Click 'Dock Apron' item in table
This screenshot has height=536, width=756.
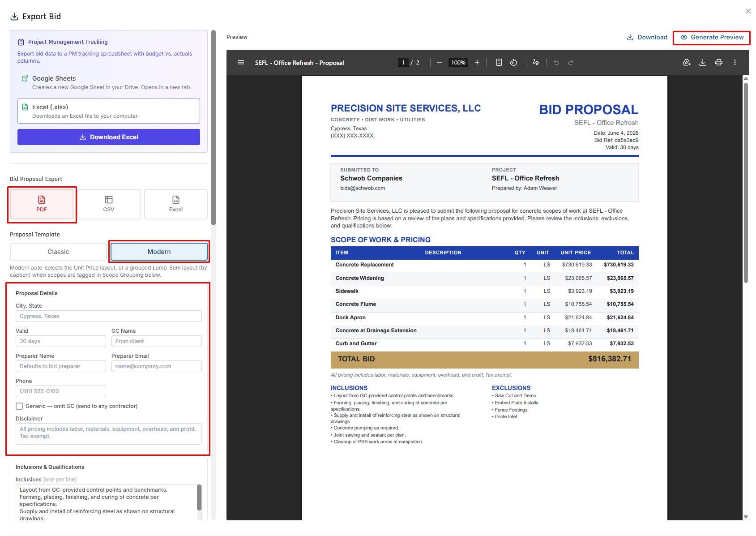(x=350, y=317)
